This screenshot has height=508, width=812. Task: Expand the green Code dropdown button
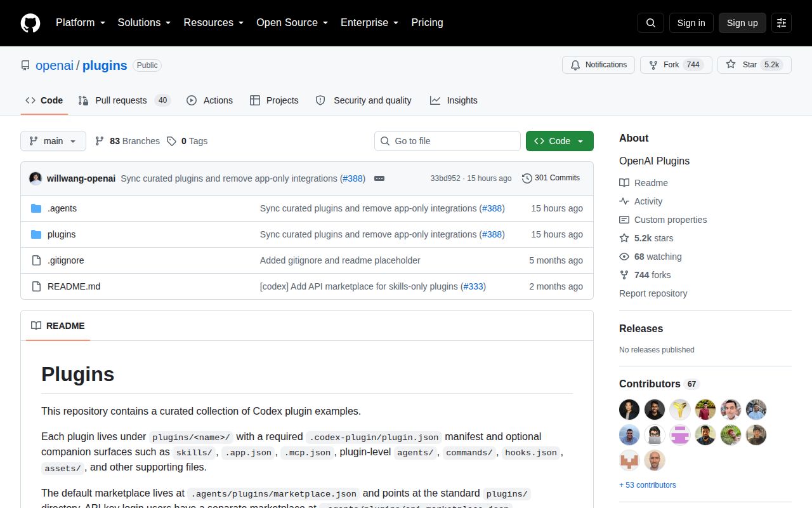(x=560, y=141)
